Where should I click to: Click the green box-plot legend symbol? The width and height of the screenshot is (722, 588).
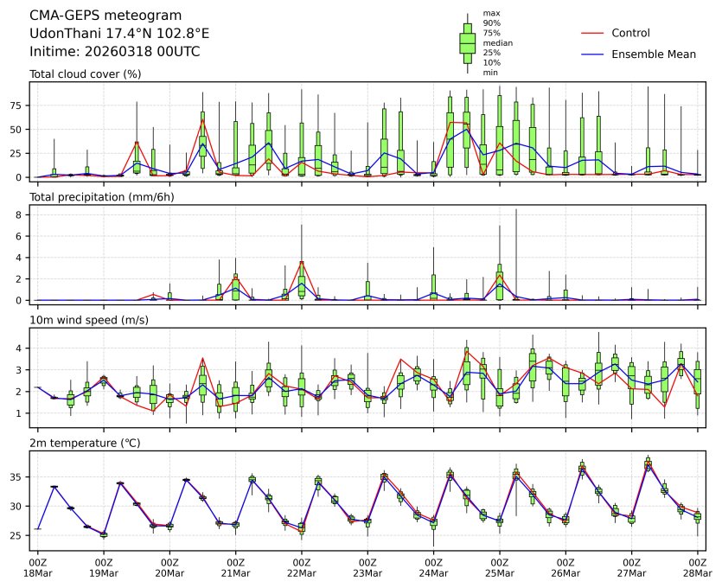[468, 42]
